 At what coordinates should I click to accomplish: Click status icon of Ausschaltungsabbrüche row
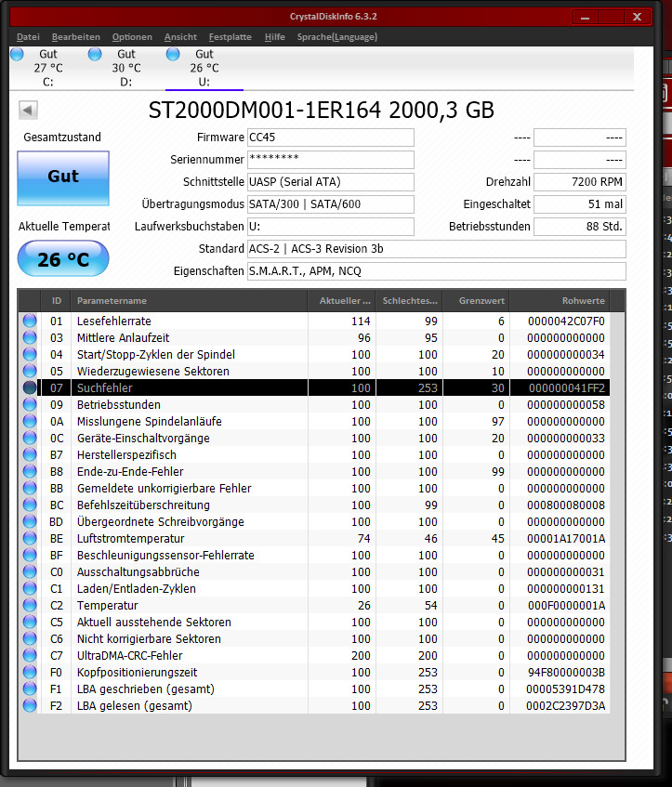click(x=30, y=571)
